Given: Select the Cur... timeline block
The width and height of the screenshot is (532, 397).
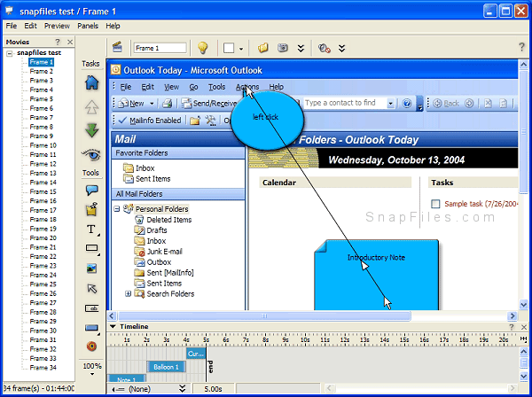Looking at the screenshot, I should click(x=196, y=354).
